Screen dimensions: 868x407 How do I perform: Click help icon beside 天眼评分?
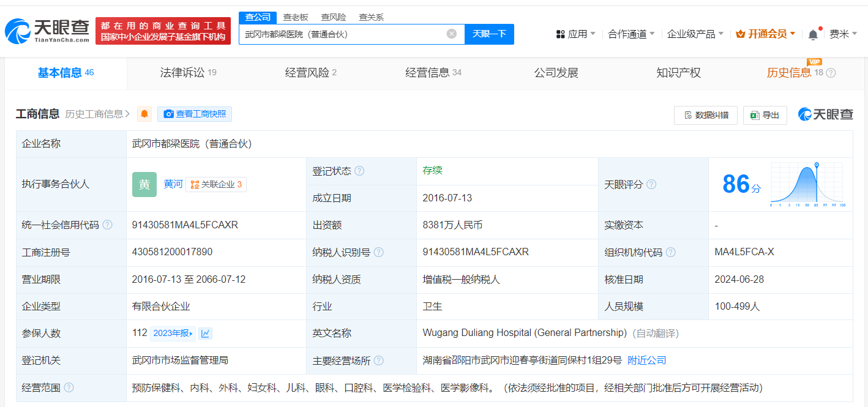[x=651, y=184]
